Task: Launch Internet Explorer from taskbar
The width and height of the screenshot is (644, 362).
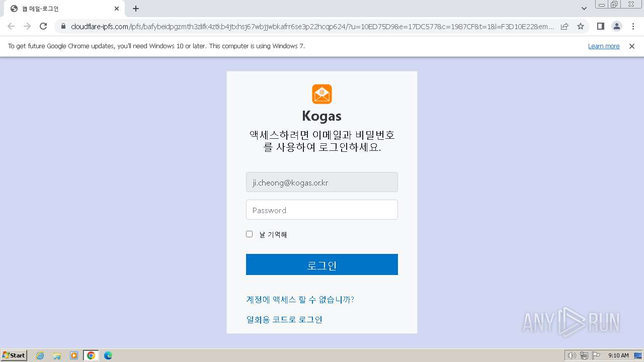Action: [x=40, y=355]
